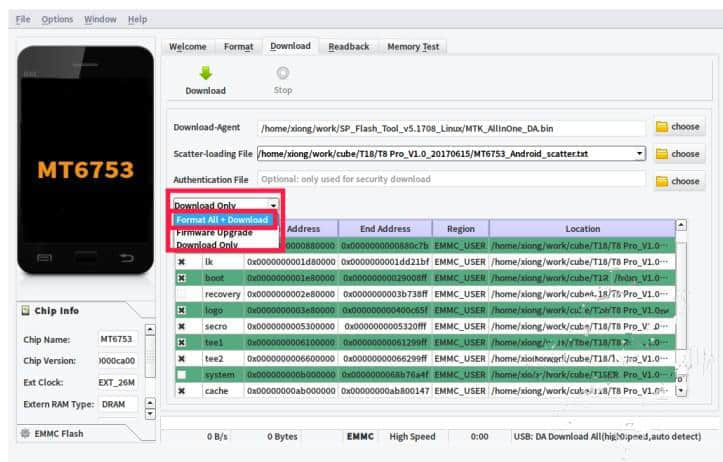Click the MT6753 phone image
Image resolution: width=723 pixels, height=462 pixels.
(86, 169)
